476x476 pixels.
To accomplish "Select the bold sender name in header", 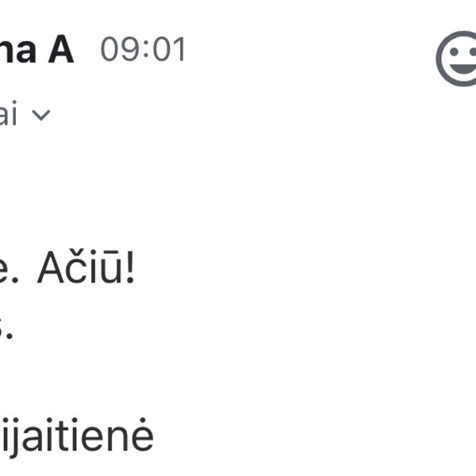I will [x=36, y=49].
